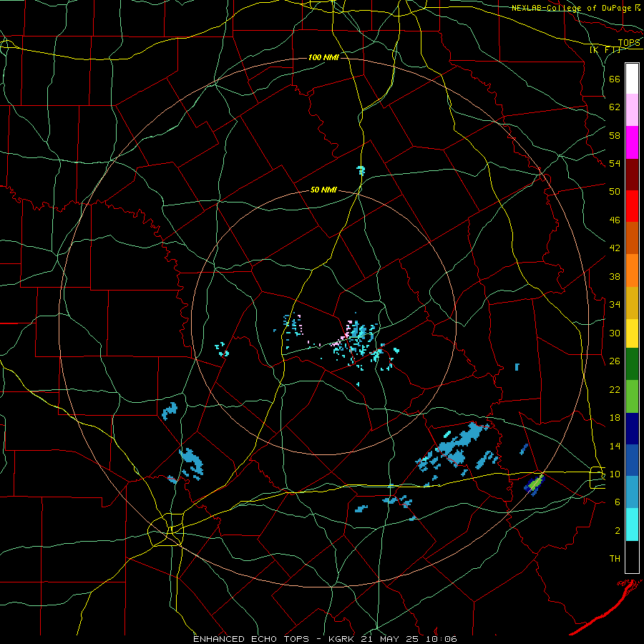Screen dimensions: 644x644
Task: Click legend value 38
Action: pos(615,276)
